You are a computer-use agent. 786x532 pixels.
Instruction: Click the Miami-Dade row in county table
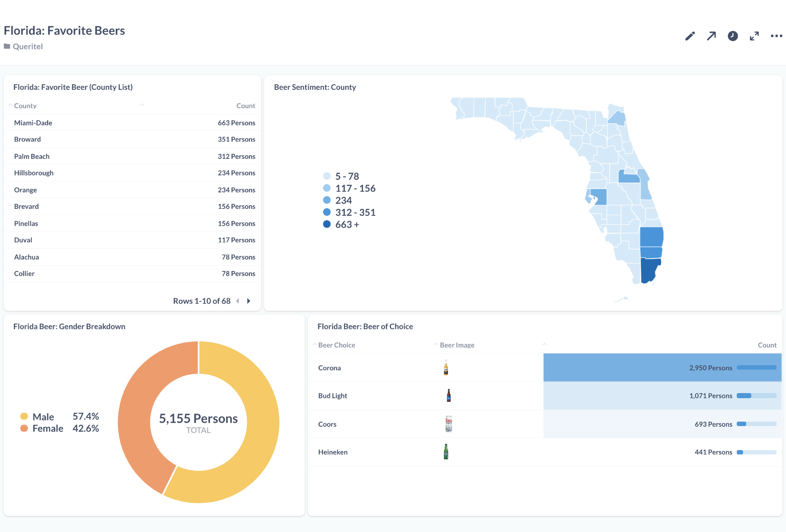[x=33, y=123]
